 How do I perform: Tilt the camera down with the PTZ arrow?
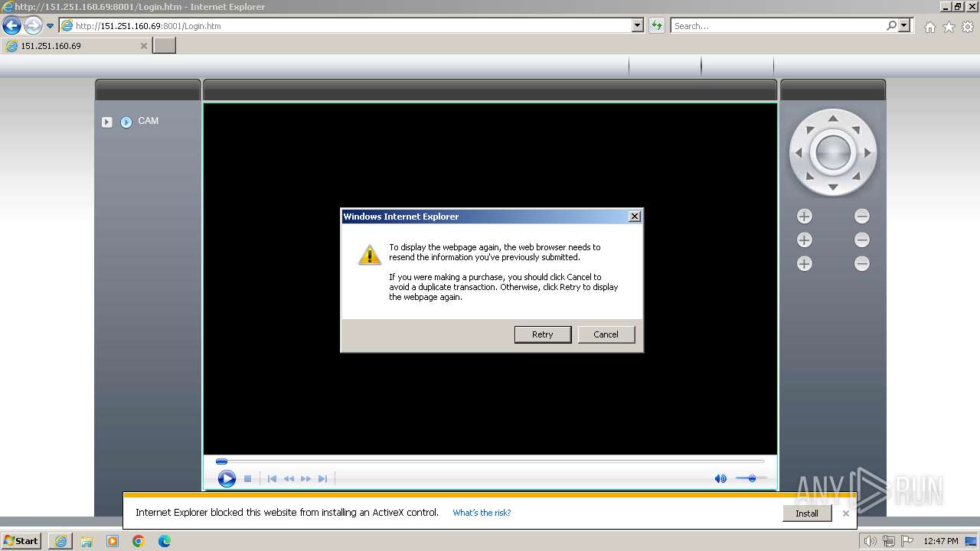click(x=833, y=187)
